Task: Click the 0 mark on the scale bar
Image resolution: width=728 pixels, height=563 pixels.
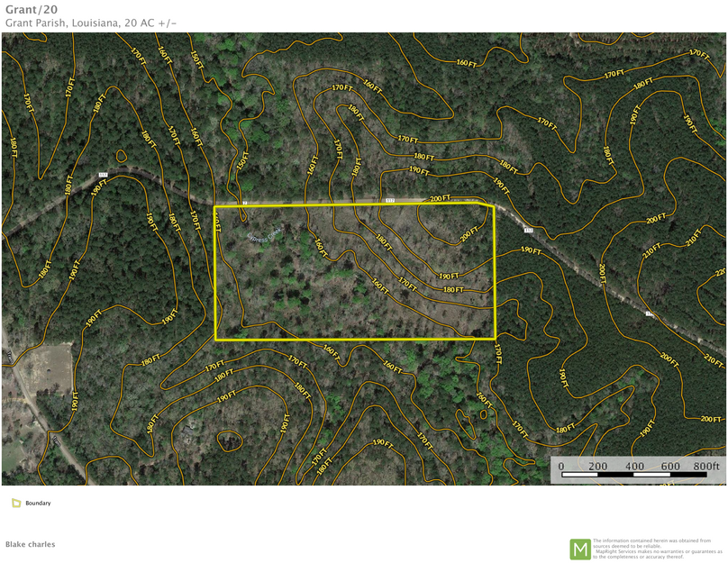Action: tap(561, 467)
